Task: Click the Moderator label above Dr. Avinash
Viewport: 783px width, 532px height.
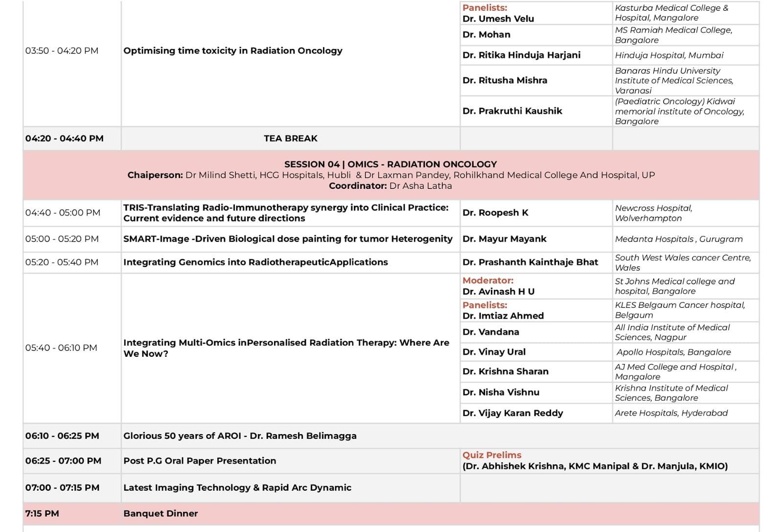Action: (x=487, y=280)
